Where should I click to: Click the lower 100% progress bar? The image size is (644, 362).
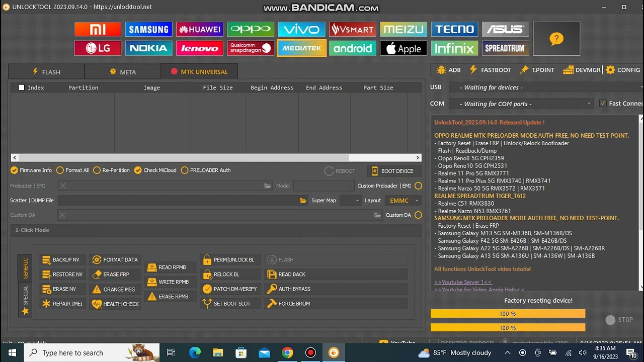(508, 328)
